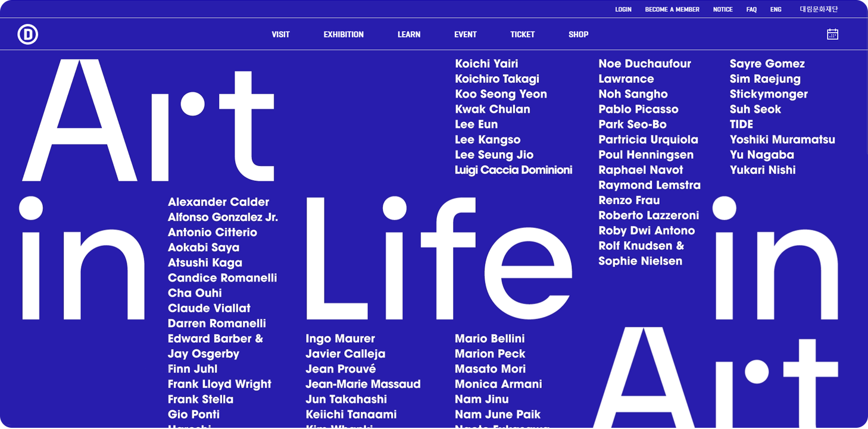The image size is (868, 429).
Task: Select artist name Noh Sangho
Action: pyautogui.click(x=633, y=94)
